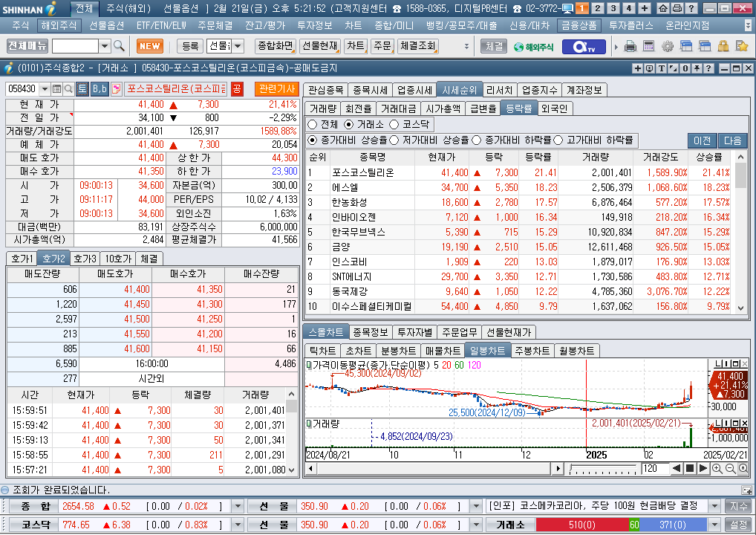Pin the 주식종합2 window on top
756x535 pixels.
(697, 68)
